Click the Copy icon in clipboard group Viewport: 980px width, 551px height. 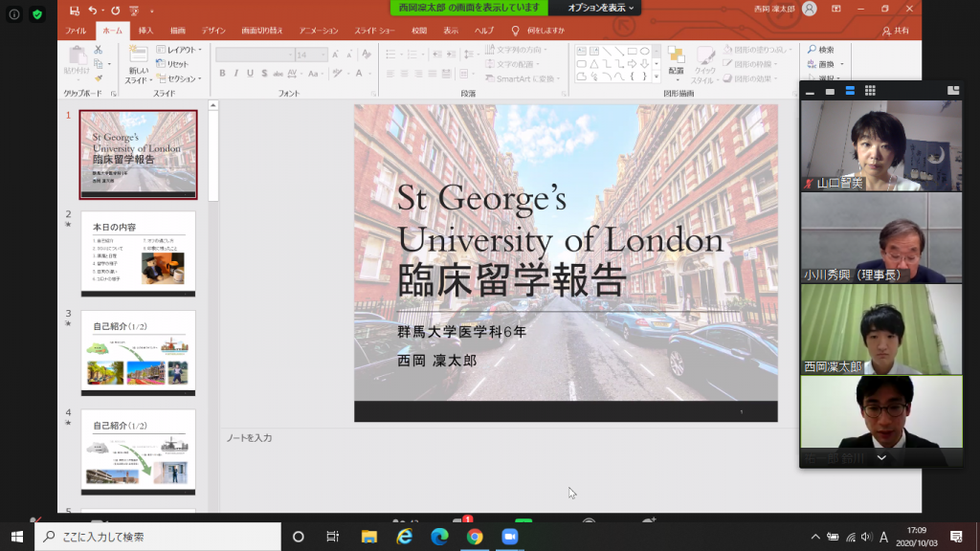tap(99, 64)
